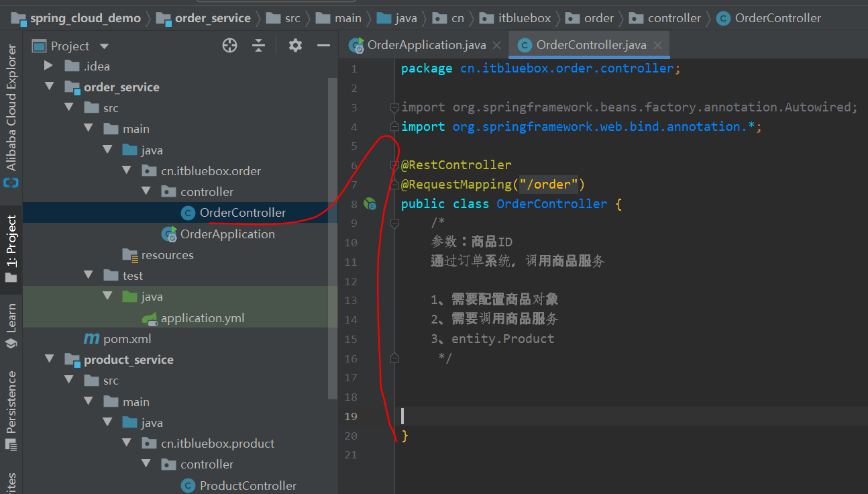
Task: Select the resources folder
Action: tap(167, 255)
